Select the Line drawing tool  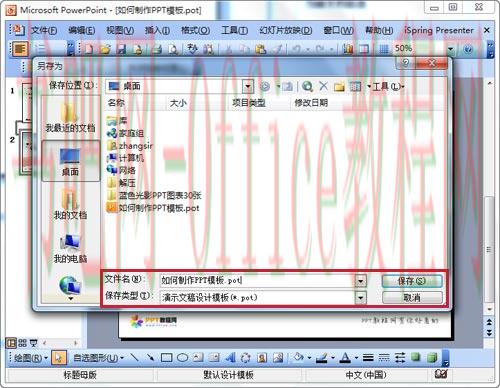tap(134, 358)
